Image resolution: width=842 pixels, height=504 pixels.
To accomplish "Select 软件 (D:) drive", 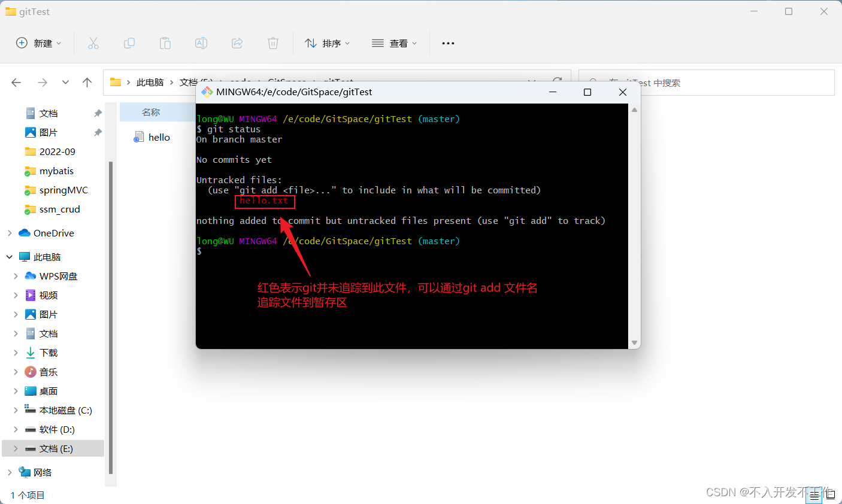I will [57, 429].
